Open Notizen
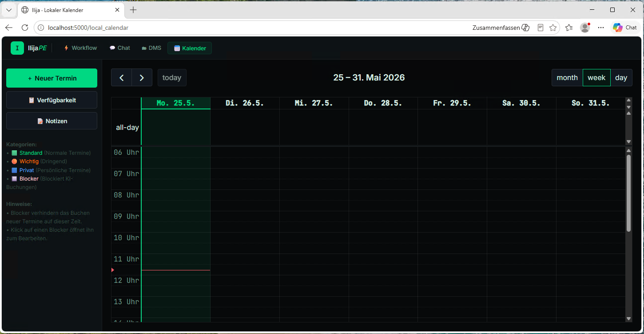 pyautogui.click(x=52, y=121)
